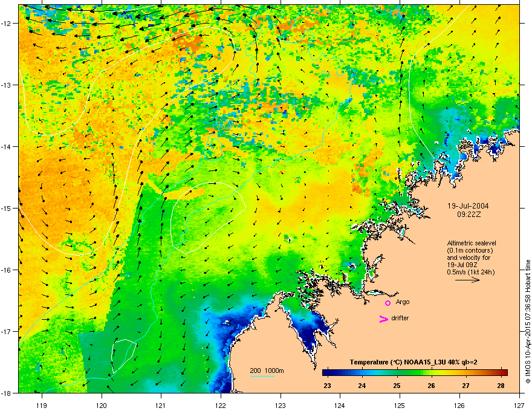Click the magenta drifter arrowhead legend symbol

tap(383, 319)
